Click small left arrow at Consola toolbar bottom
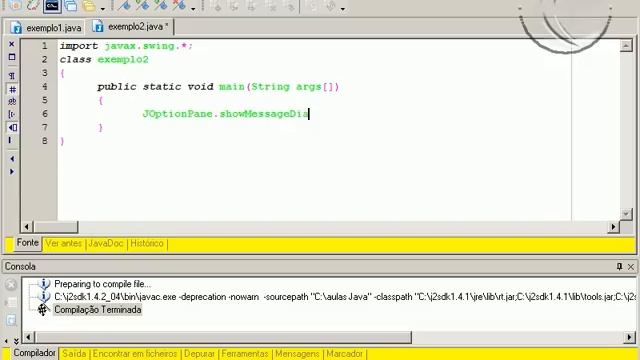The image size is (640, 360). pos(6,341)
